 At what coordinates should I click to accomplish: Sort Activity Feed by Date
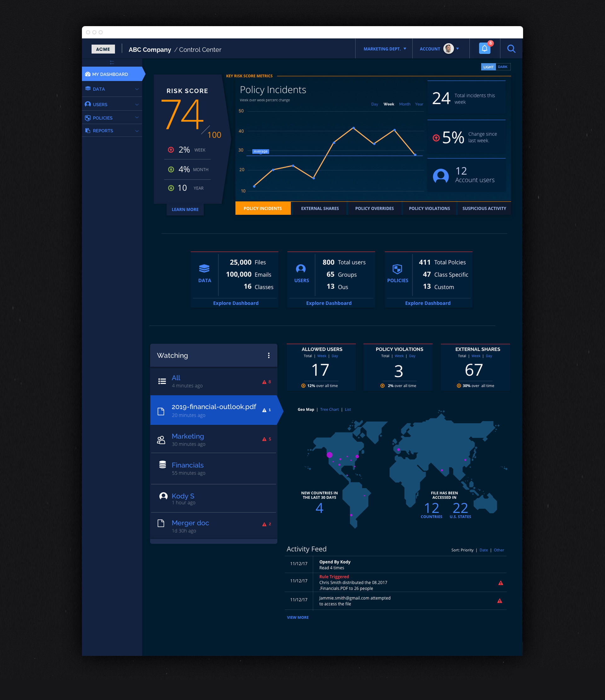click(x=483, y=550)
